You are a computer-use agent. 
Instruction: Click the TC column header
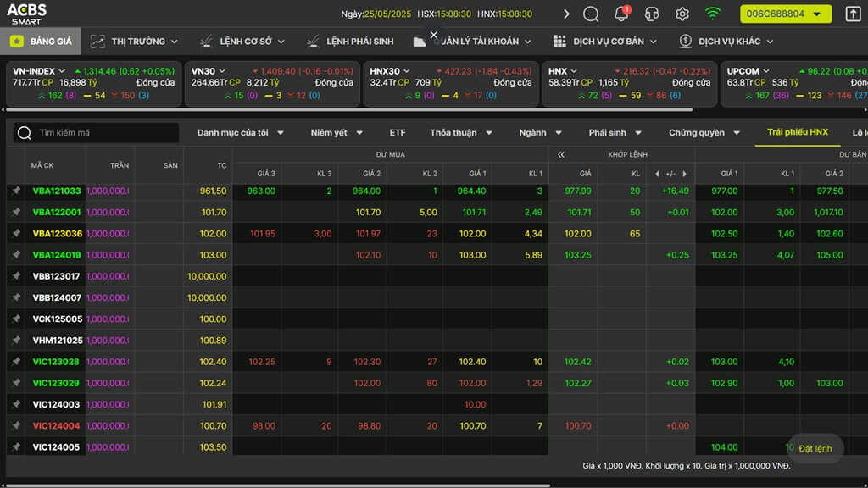pyautogui.click(x=221, y=165)
